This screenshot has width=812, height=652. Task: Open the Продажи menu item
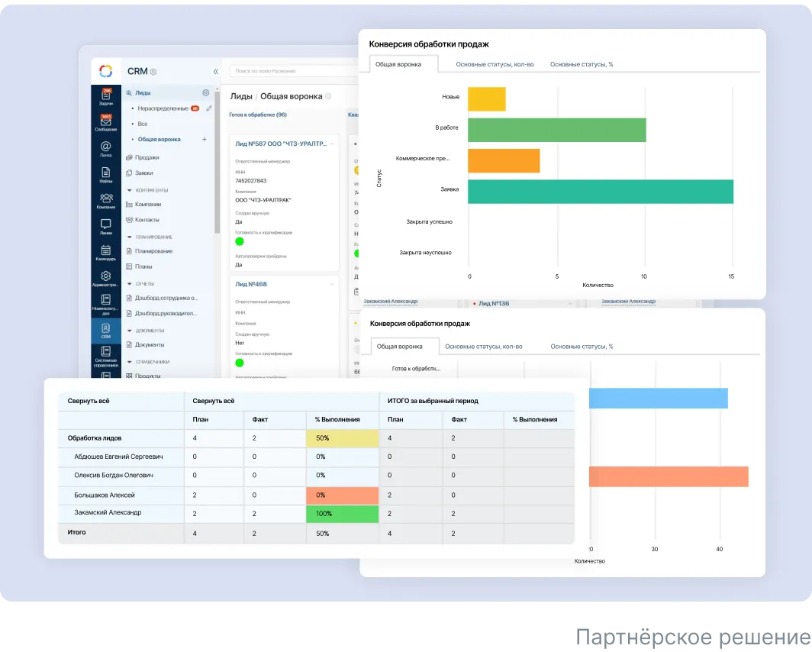click(147, 157)
